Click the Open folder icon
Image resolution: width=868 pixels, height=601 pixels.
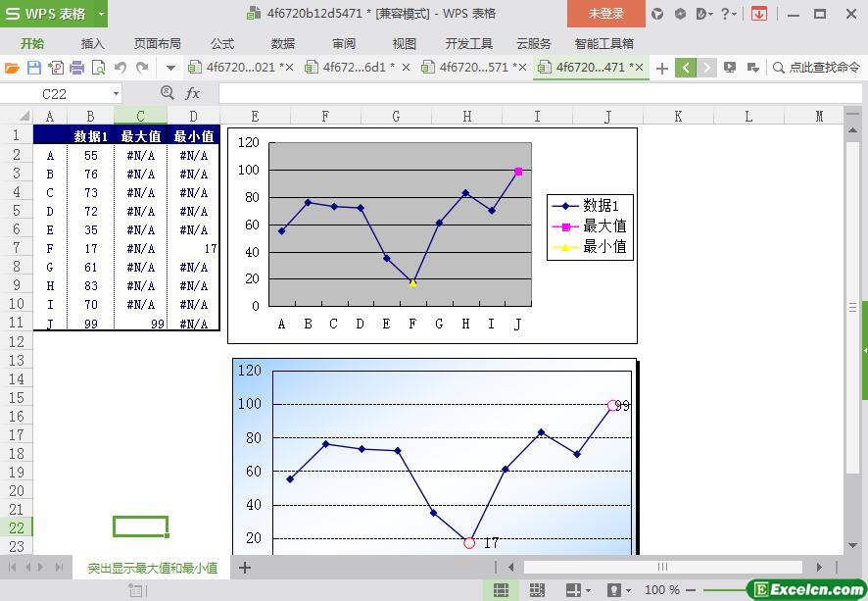pyautogui.click(x=12, y=68)
